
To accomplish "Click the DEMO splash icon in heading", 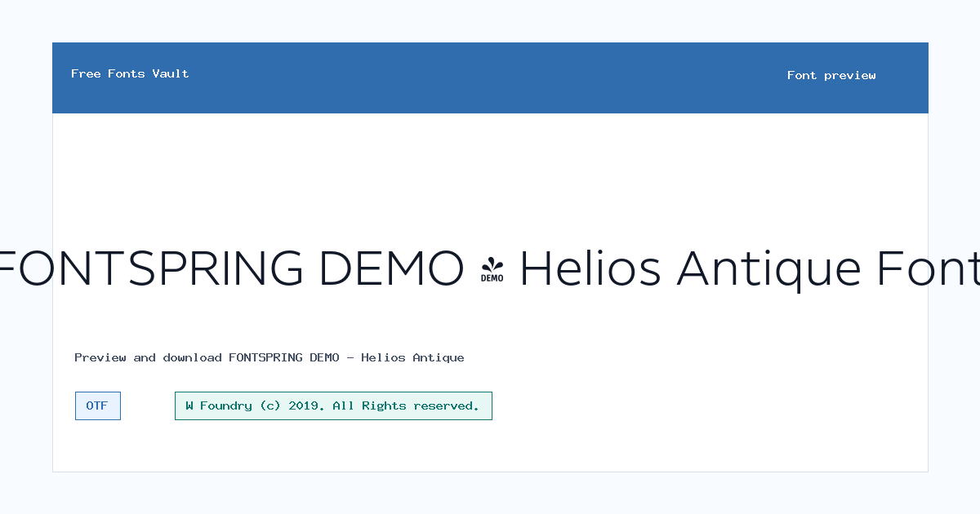I will (x=492, y=270).
